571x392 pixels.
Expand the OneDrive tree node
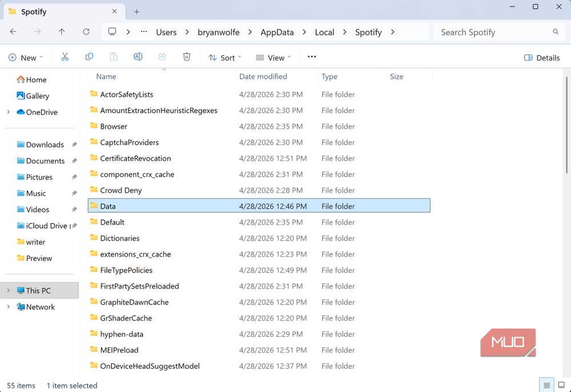pos(9,112)
